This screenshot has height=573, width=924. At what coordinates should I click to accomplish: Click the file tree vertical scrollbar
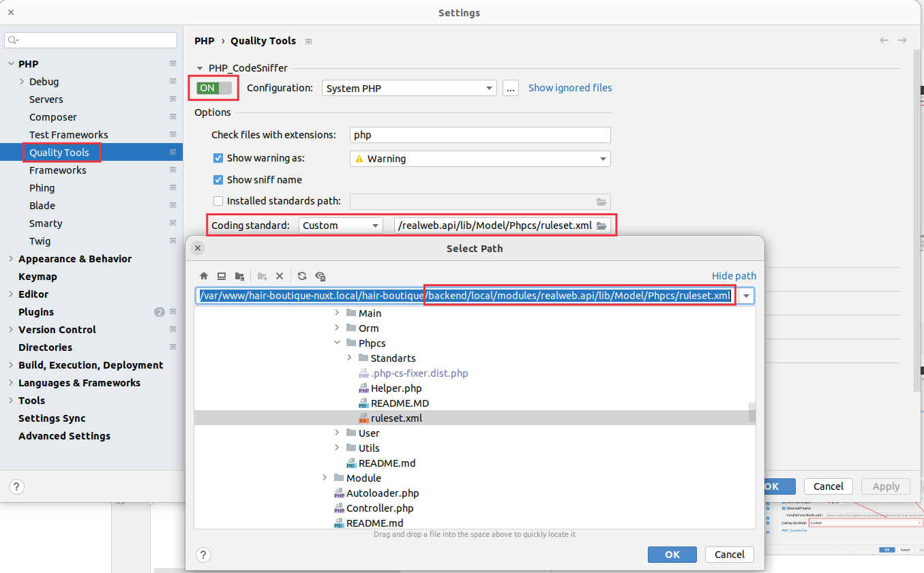[x=752, y=413]
